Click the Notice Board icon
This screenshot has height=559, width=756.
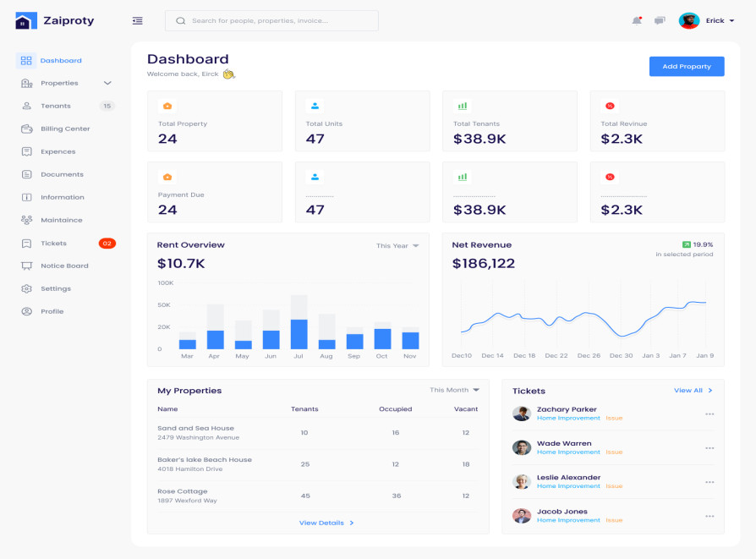(x=26, y=266)
